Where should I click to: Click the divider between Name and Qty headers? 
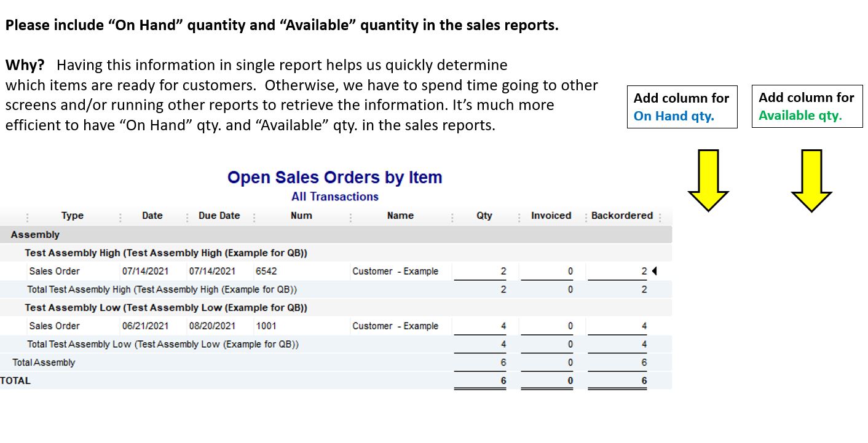coord(452,216)
